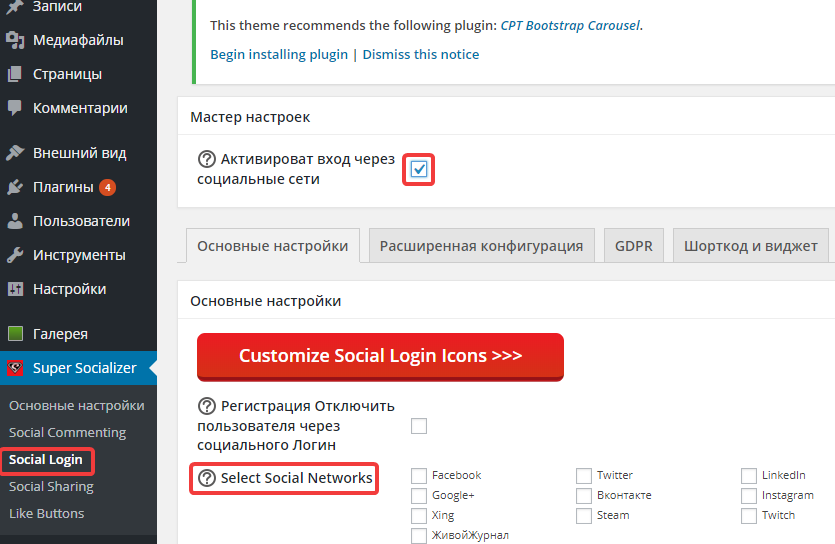Click help icon beside Активироват вход

point(207,159)
